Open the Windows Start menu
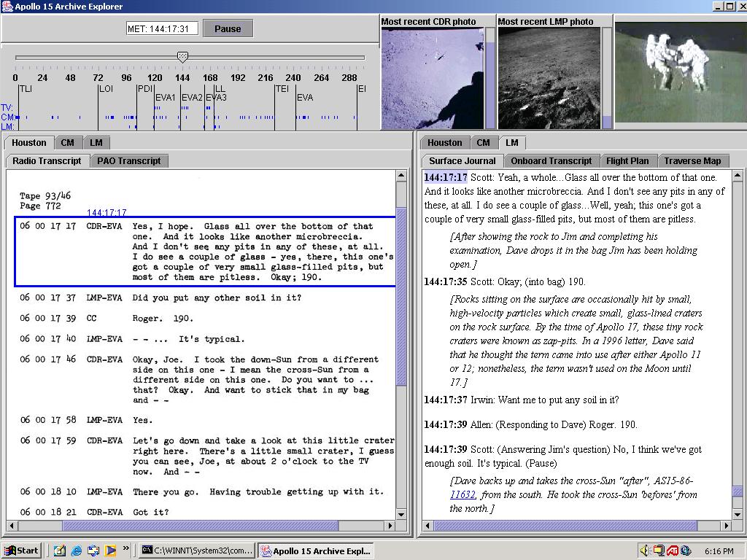This screenshot has height=560, width=747. click(20, 551)
